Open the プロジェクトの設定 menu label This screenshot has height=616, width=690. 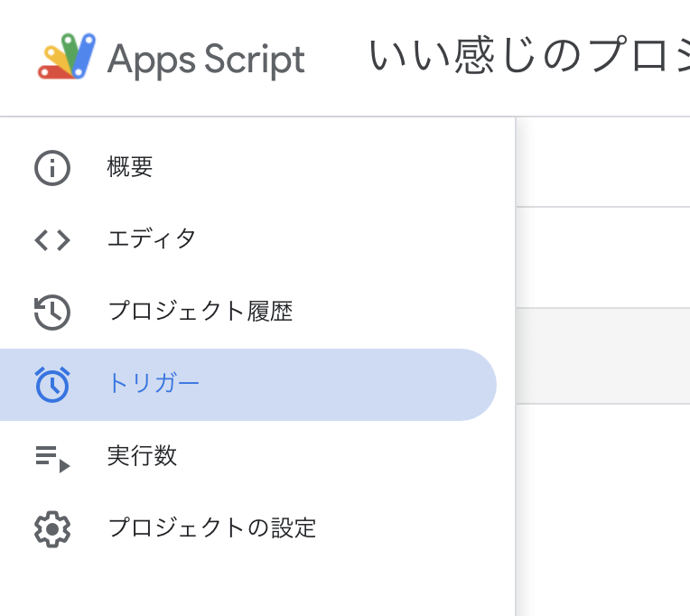(x=212, y=528)
